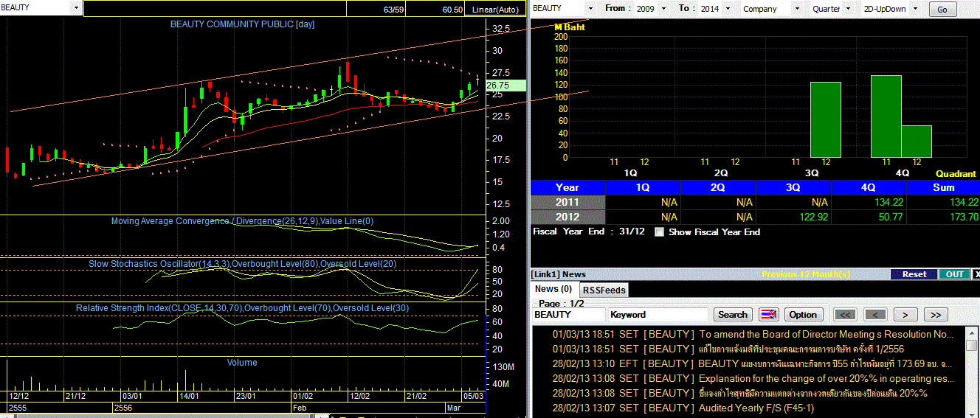Click the Reset button
This screenshot has width=980, height=418.
pyautogui.click(x=914, y=274)
